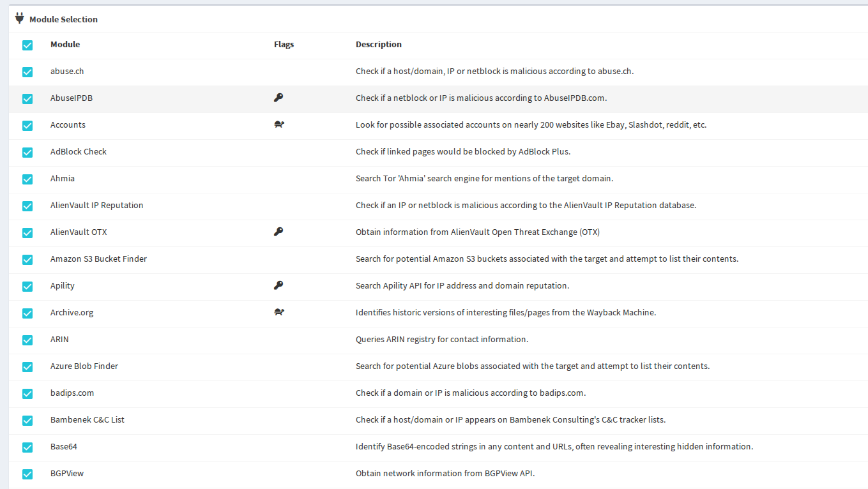Click the description ending 'AlienVault IP Reputation database'
The width and height of the screenshot is (868, 489).
pyautogui.click(x=526, y=205)
